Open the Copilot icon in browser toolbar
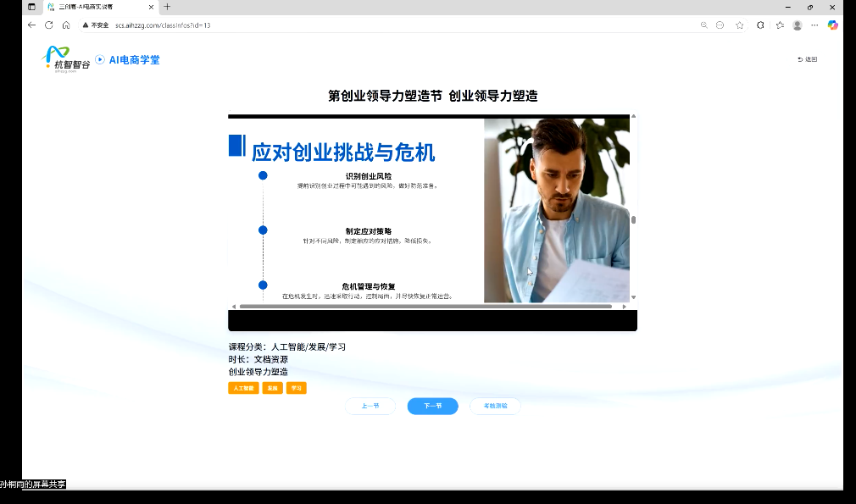Image resolution: width=856 pixels, height=504 pixels. tap(833, 25)
